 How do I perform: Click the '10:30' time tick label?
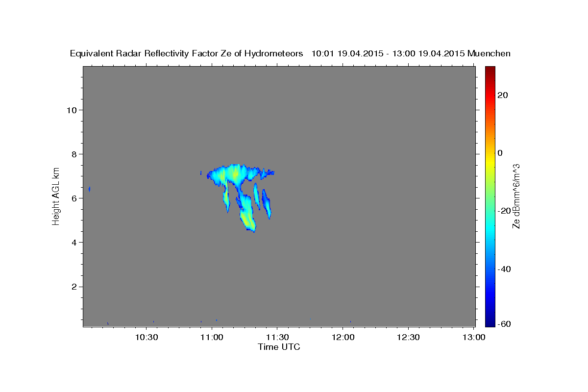pos(147,338)
